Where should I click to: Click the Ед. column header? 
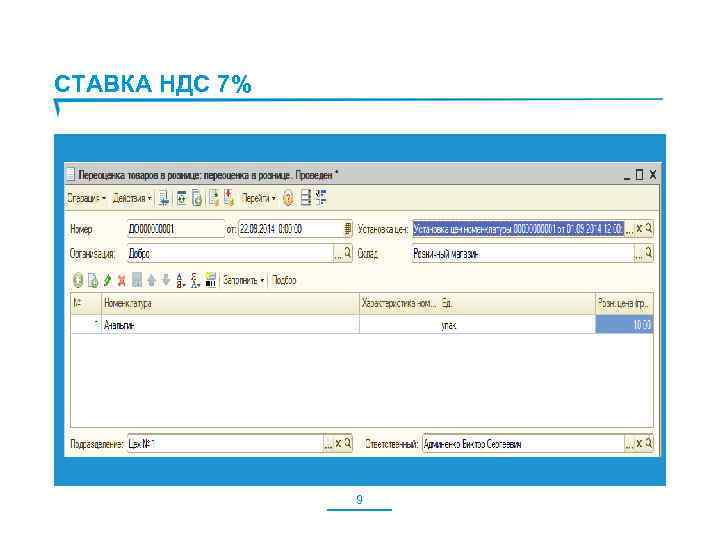coord(517,304)
